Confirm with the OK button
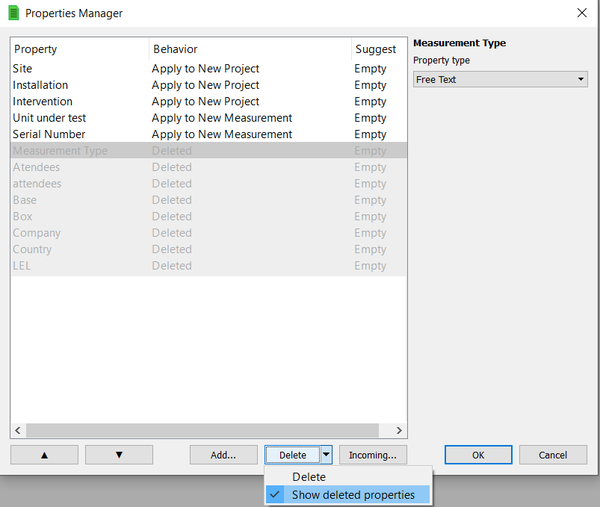The image size is (600, 507). click(478, 455)
